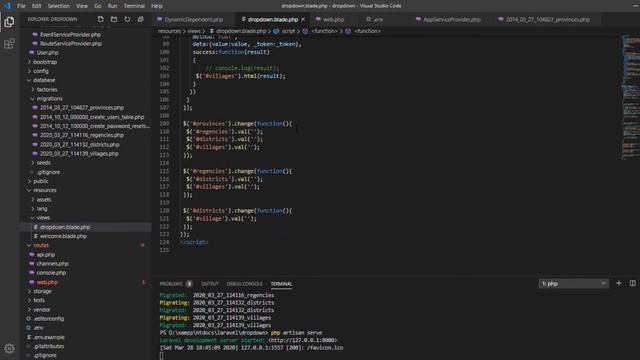Click 'views' in the breadcrumb path
Image resolution: width=640 pixels, height=360 pixels.
pyautogui.click(x=194, y=31)
